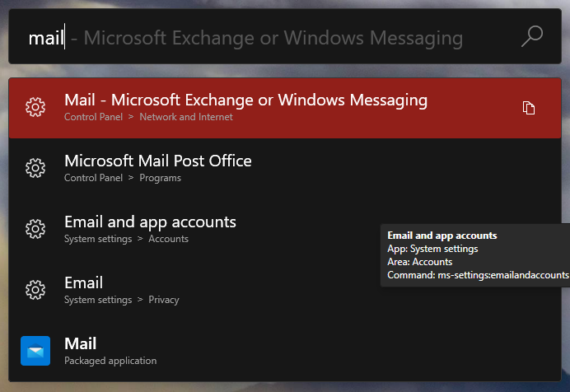Image resolution: width=570 pixels, height=392 pixels.
Task: Launch the 'Mail' packaged application result
Action: click(285, 352)
